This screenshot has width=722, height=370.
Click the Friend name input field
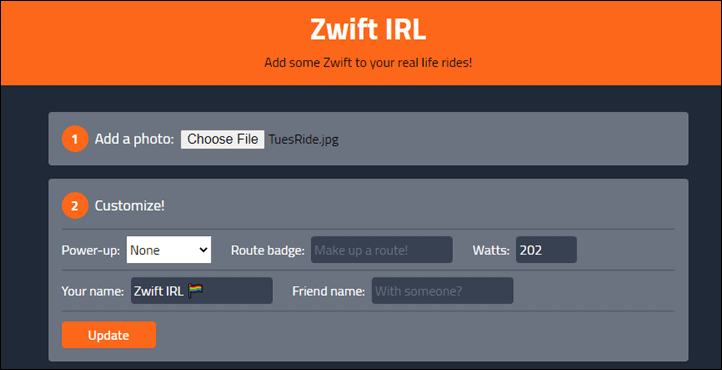443,290
